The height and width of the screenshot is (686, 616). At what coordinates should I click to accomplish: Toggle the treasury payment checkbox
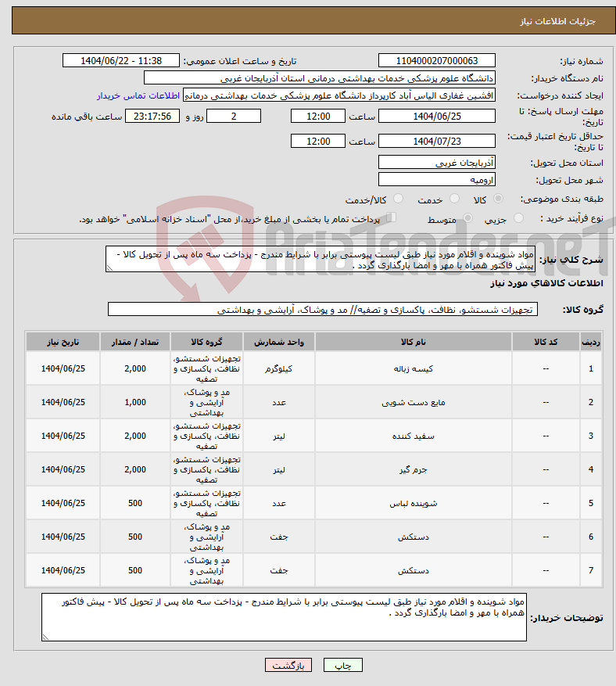[392, 217]
